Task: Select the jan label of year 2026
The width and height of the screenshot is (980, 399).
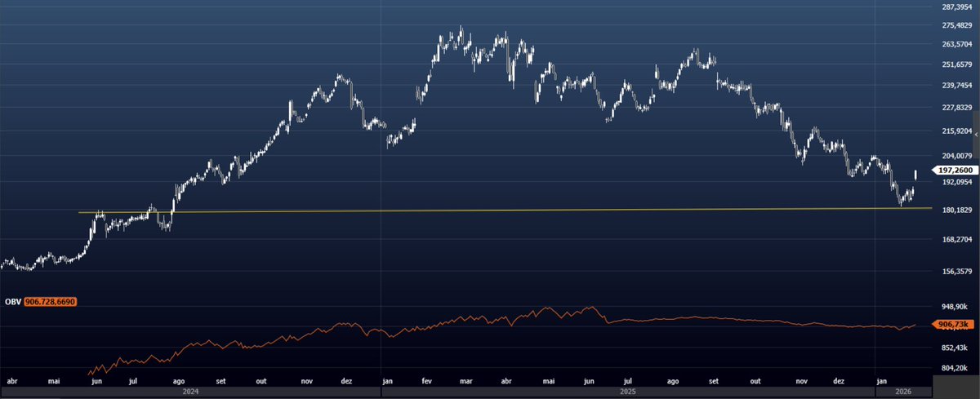Action: (881, 380)
